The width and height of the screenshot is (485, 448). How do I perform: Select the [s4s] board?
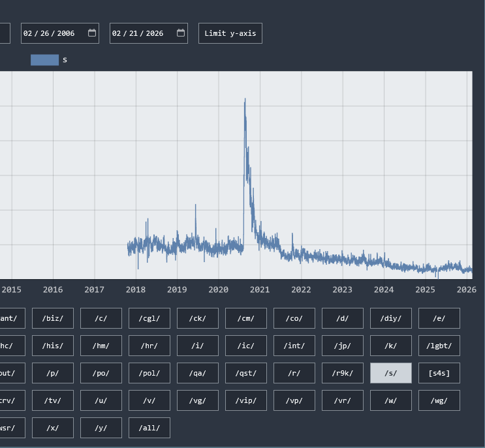tap(439, 373)
